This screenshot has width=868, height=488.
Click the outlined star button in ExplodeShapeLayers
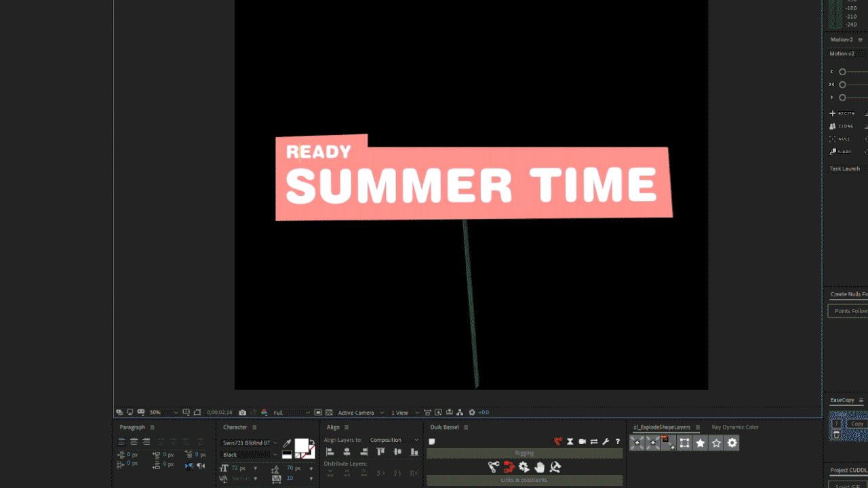pos(716,443)
